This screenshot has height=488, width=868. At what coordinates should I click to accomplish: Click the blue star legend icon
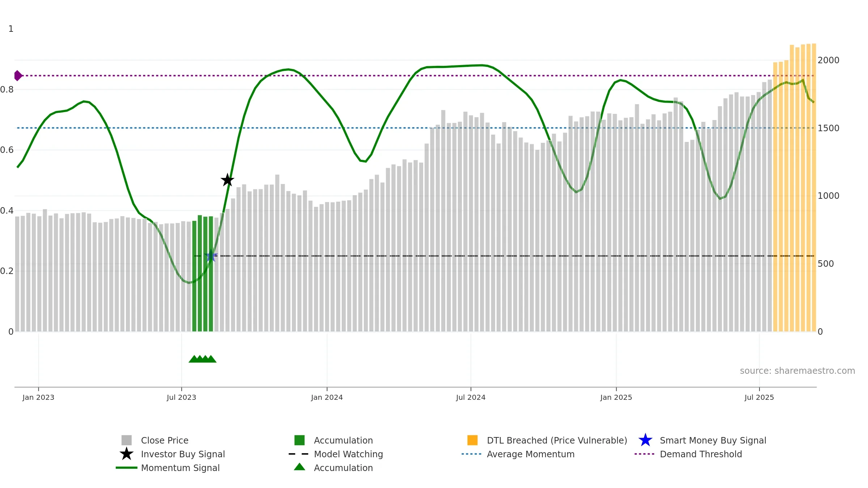click(x=645, y=440)
